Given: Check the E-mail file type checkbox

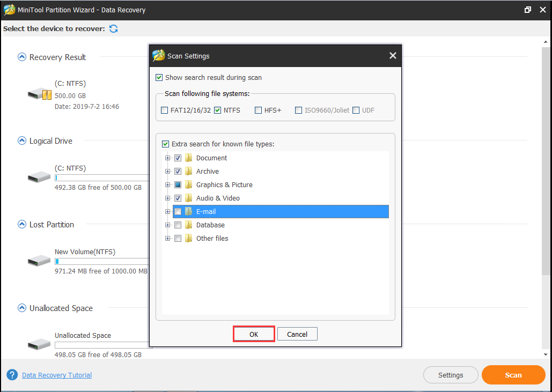Looking at the screenshot, I should tap(178, 211).
